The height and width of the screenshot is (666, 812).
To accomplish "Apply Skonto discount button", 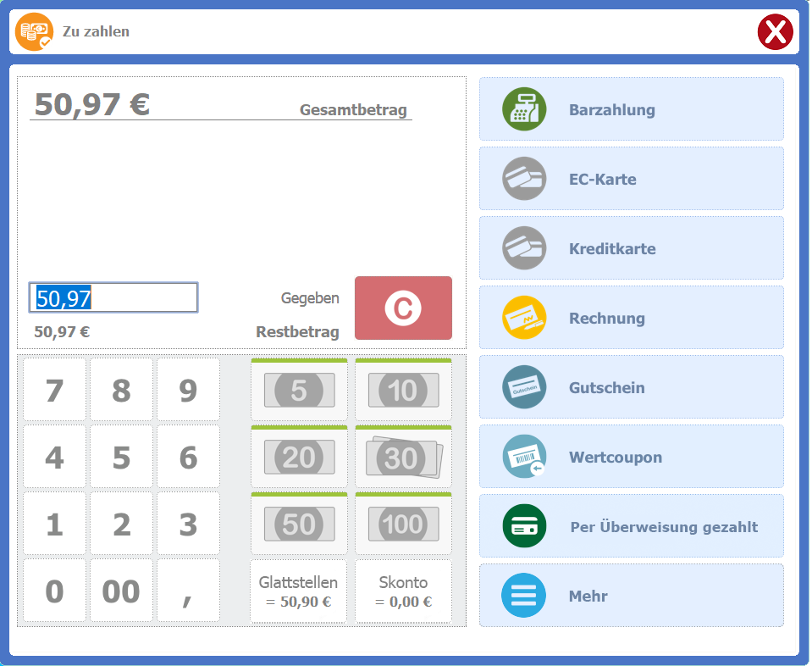I will [x=403, y=591].
